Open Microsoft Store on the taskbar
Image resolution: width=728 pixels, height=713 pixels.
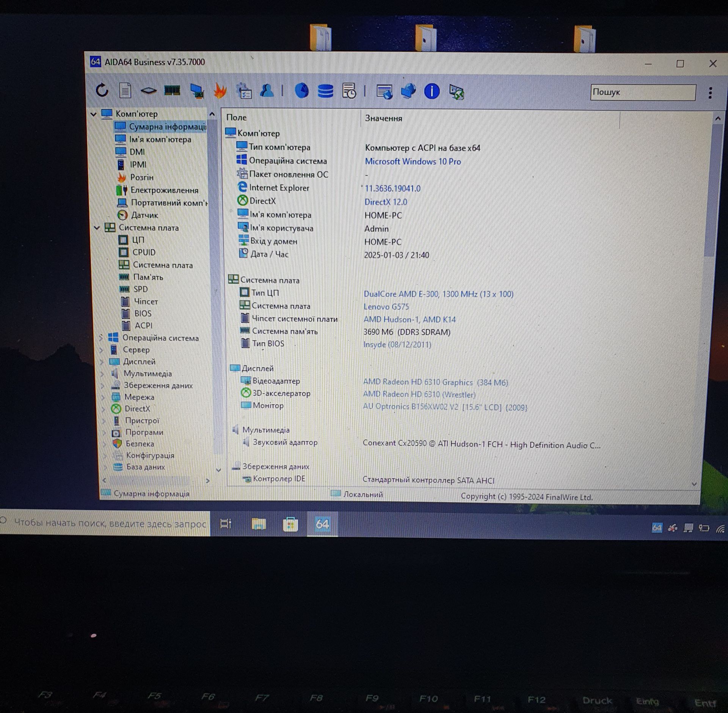click(290, 524)
